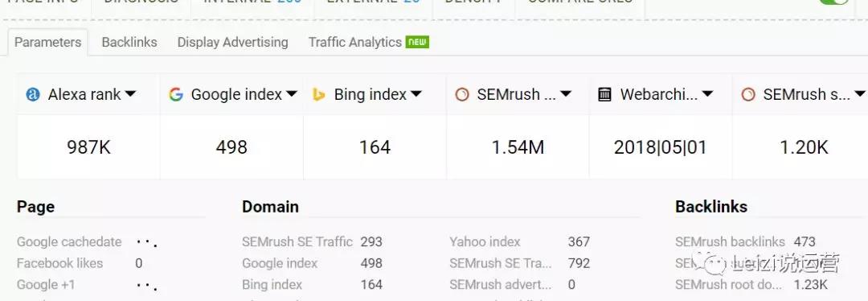Viewport: 868px width, 301px height.
Task: Click the Webarchive building icon
Action: tap(605, 95)
